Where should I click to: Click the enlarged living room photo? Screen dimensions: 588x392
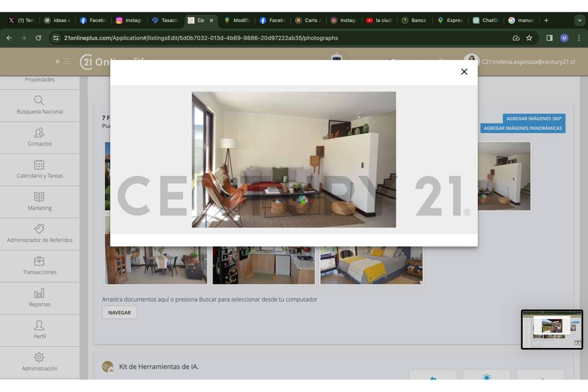tap(294, 160)
